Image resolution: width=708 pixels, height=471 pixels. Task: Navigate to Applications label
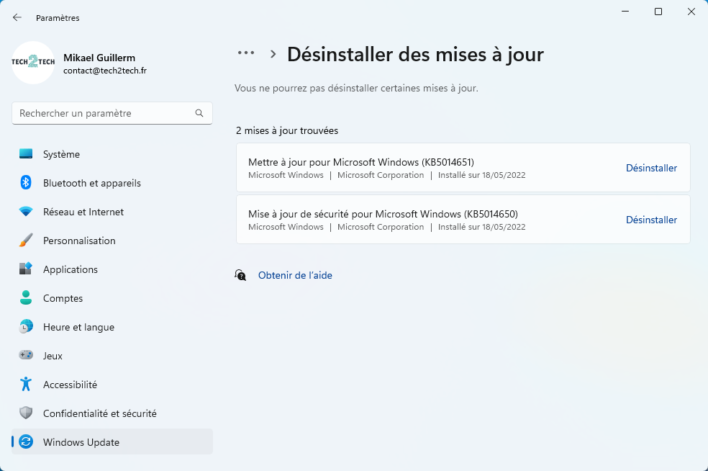pyautogui.click(x=70, y=270)
